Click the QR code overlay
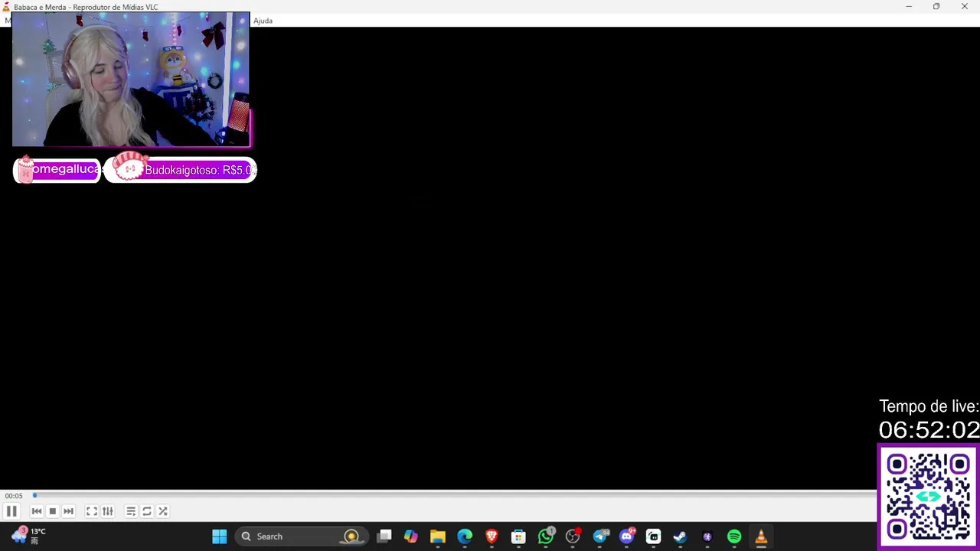Screen dimensions: 980x551 [929, 497]
